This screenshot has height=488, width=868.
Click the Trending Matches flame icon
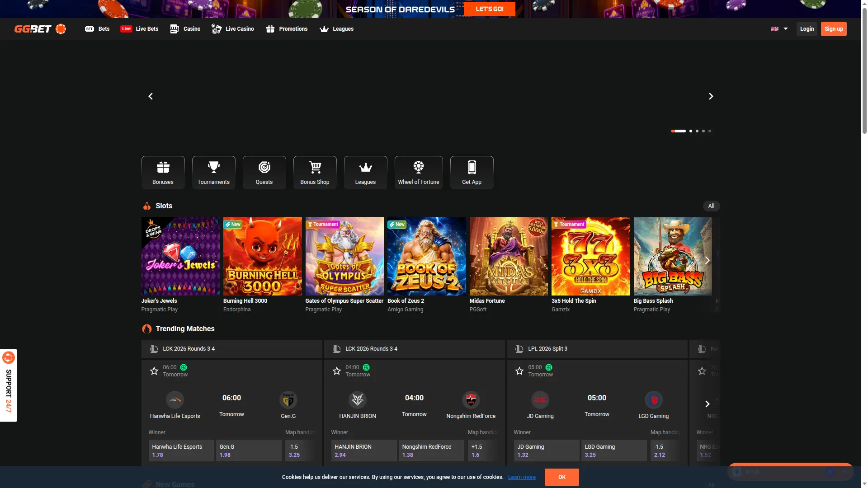click(147, 329)
